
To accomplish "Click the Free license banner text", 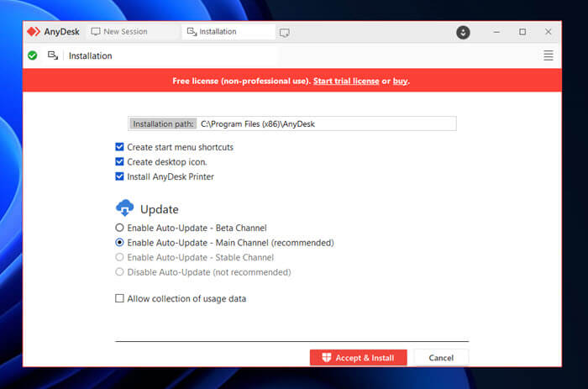I will (x=242, y=81).
